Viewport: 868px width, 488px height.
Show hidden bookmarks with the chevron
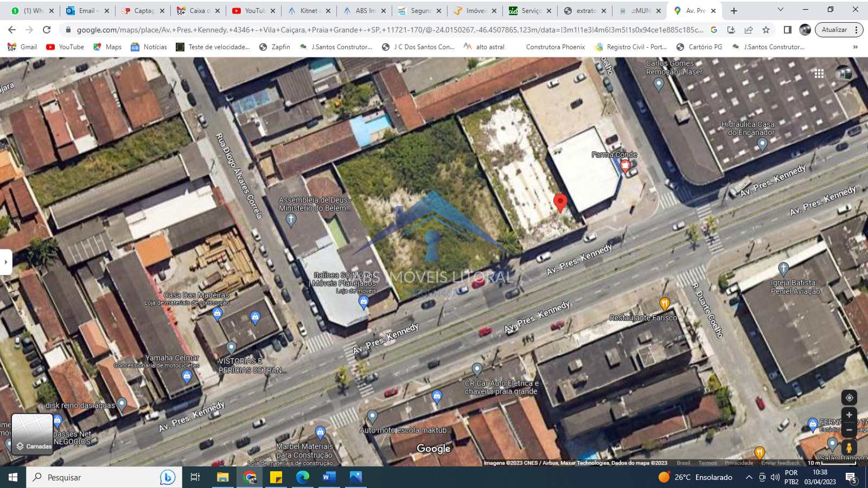855,47
